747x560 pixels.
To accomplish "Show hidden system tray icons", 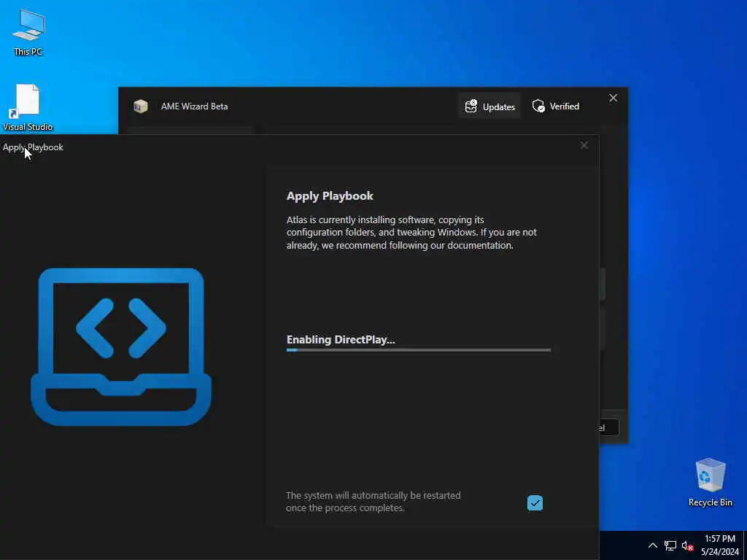I will point(653,545).
